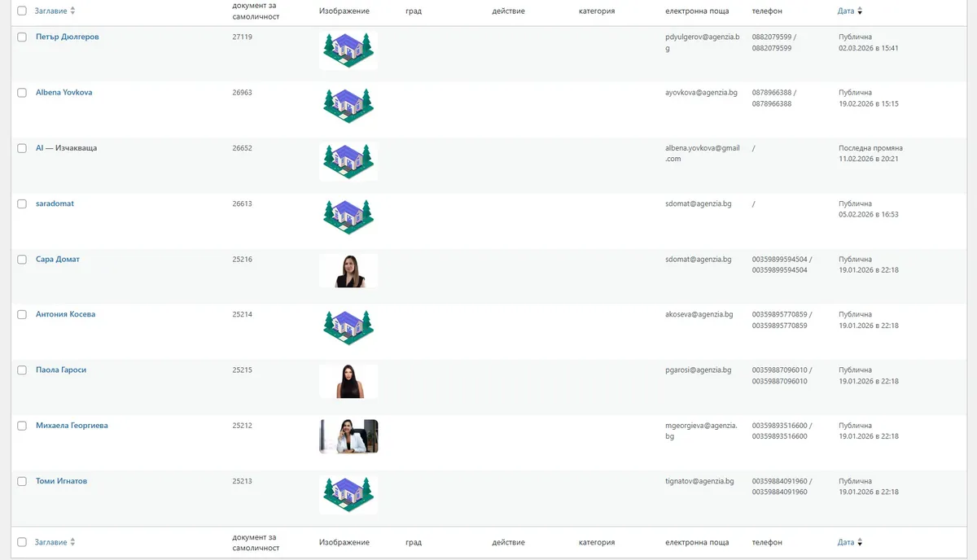This screenshot has width=977, height=560.
Task: Open the Антония Косева entry
Action: [65, 314]
